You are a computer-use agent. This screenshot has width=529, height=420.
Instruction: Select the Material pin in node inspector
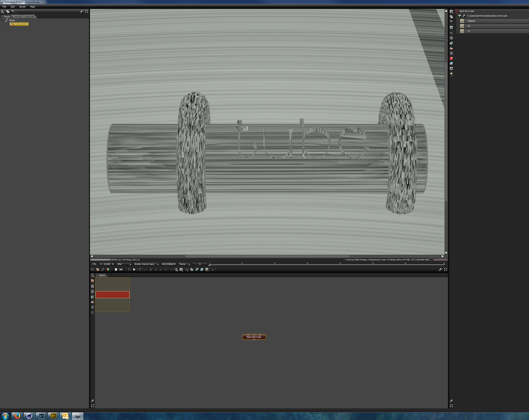[x=471, y=21]
